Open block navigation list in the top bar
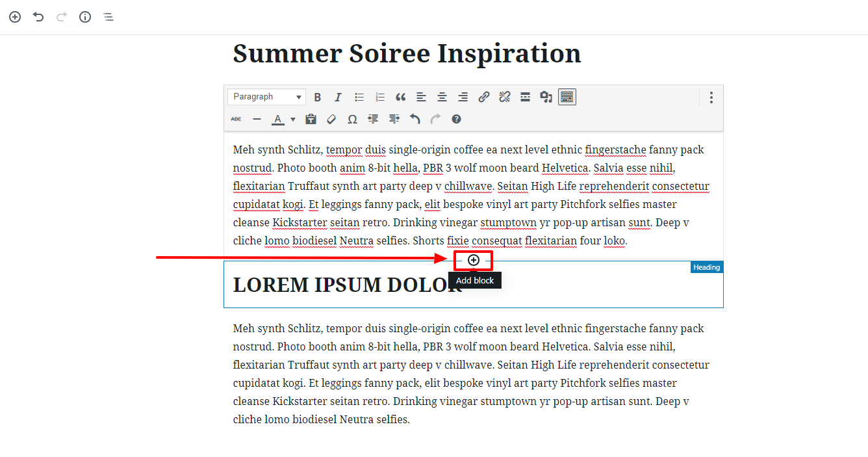 click(x=108, y=17)
